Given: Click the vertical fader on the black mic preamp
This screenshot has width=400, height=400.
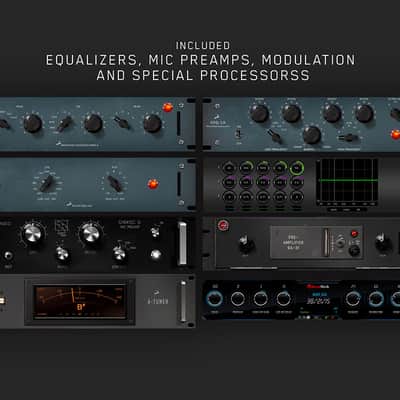Looking at the screenshot, I should point(182,243).
